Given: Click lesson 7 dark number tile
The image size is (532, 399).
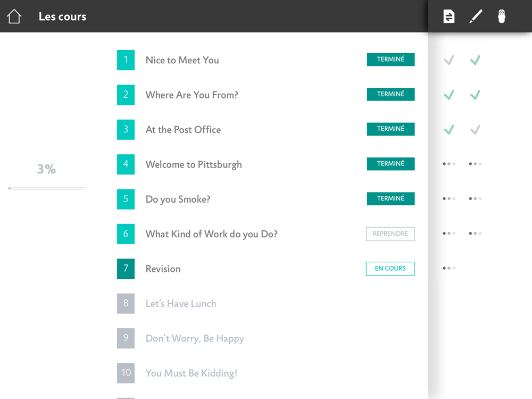Looking at the screenshot, I should coord(126,269).
